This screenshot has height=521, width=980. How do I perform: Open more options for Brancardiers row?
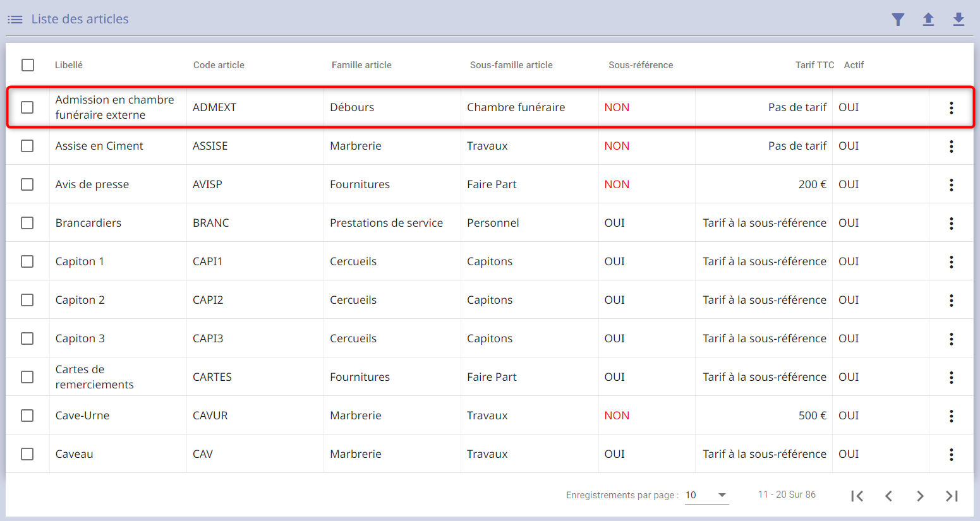pos(951,224)
